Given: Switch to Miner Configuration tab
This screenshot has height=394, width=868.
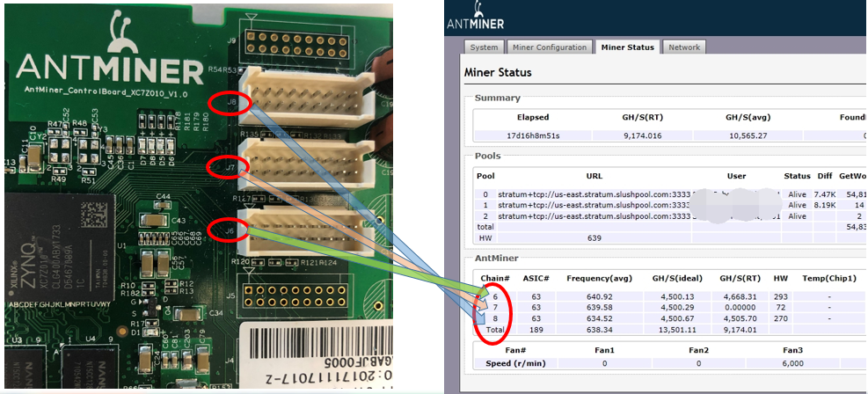Looking at the screenshot, I should point(549,47).
